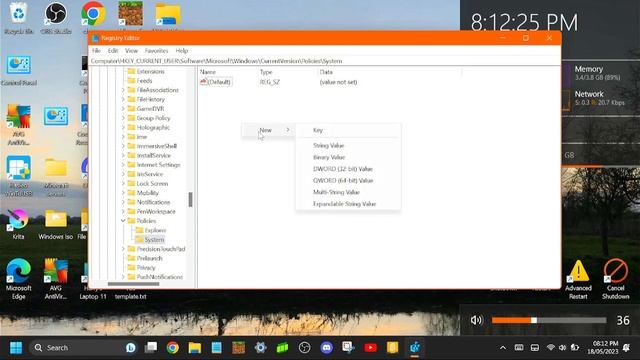
Task: Collapse the Policies registry key
Action: pyautogui.click(x=123, y=221)
